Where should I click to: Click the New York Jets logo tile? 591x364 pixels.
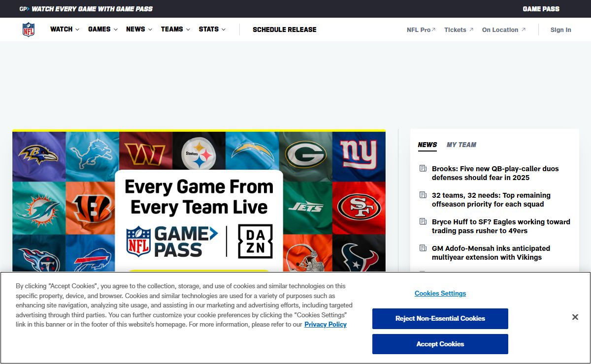pos(307,208)
